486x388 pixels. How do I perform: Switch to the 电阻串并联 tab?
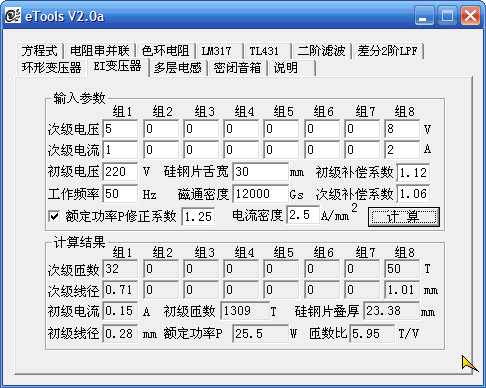point(100,51)
